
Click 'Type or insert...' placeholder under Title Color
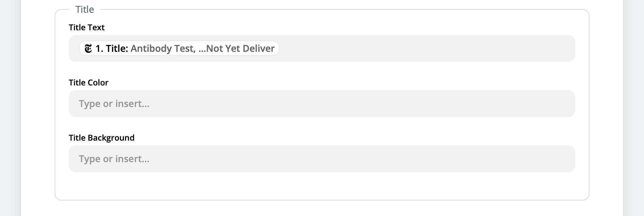114,104
